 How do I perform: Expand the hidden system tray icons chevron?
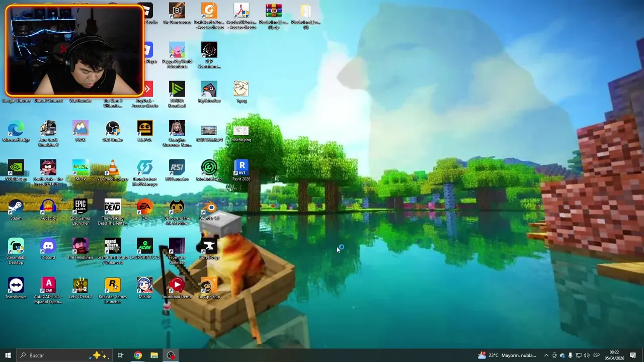click(x=546, y=355)
